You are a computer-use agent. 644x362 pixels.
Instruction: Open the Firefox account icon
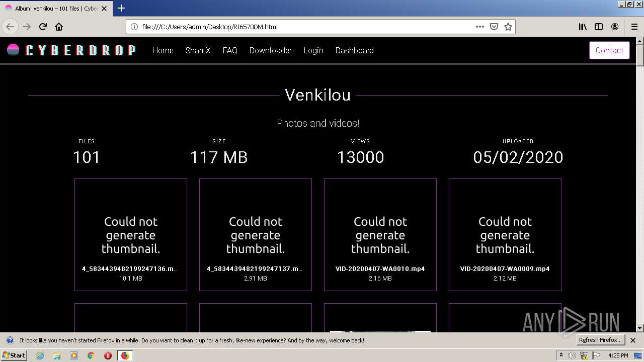615,27
